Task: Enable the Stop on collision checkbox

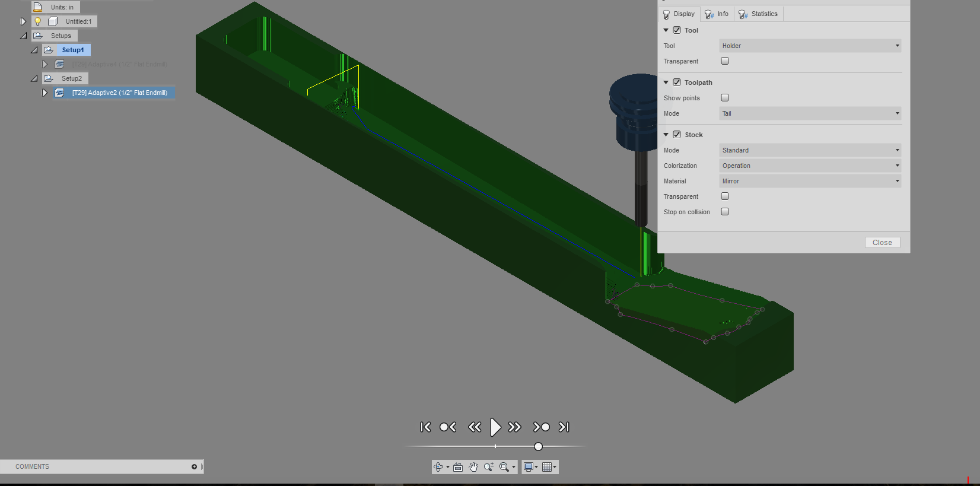Action: tap(725, 212)
